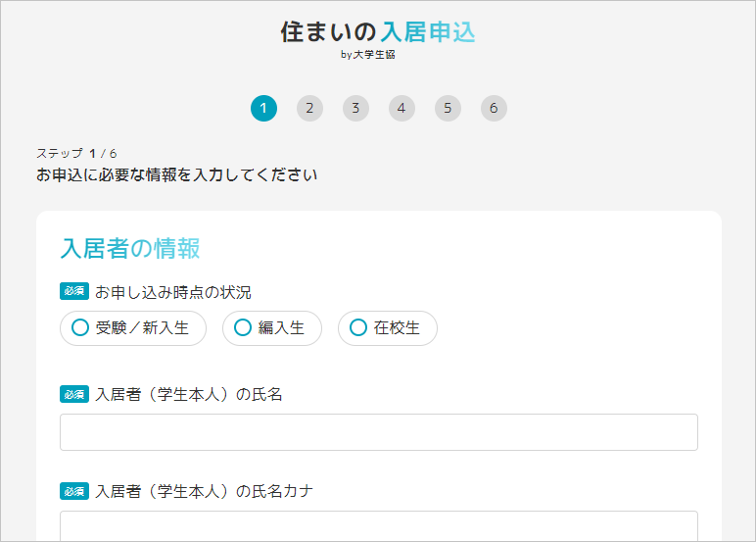Focus the 入居者の氏名 text field
This screenshot has width=756, height=542.
379,432
